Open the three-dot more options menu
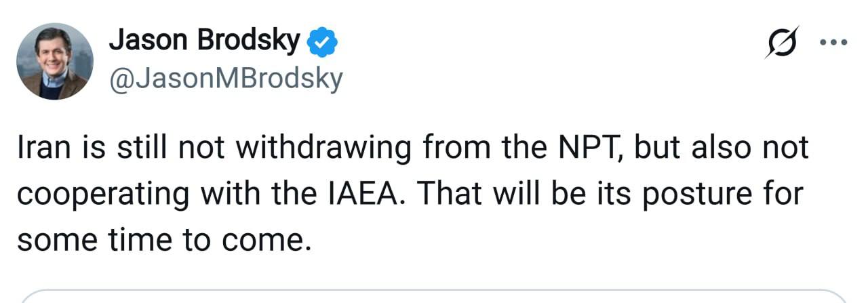 [x=833, y=43]
